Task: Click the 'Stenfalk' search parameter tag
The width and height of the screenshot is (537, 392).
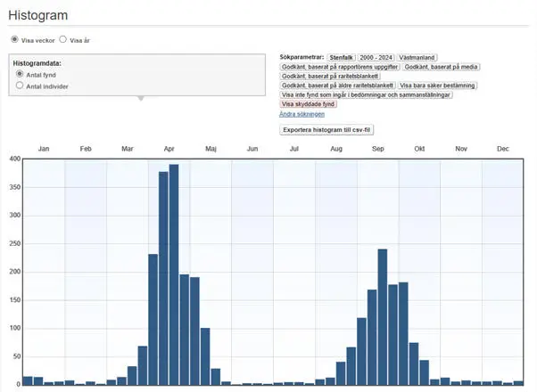Action: coord(341,57)
